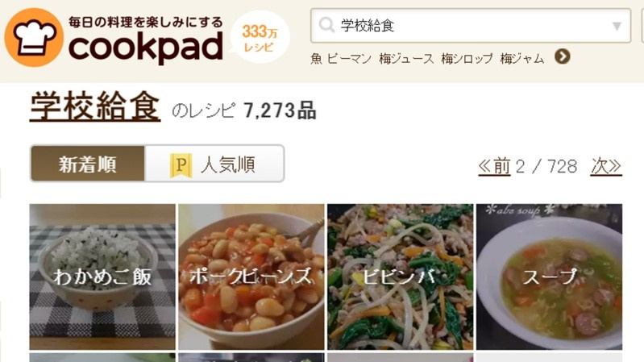Click the 333万レシピ speech bubble

260,37
